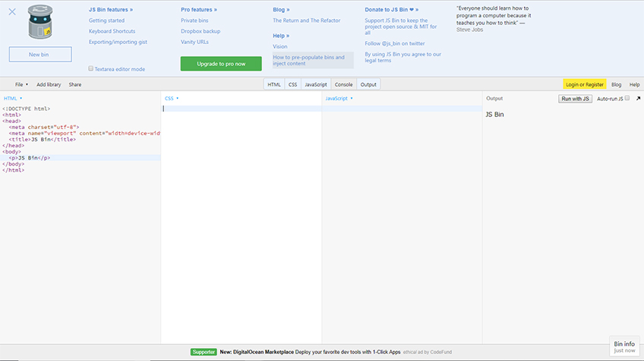Image resolution: width=644 pixels, height=361 pixels.
Task: Toggle the CSS panel tab
Action: [x=292, y=84]
